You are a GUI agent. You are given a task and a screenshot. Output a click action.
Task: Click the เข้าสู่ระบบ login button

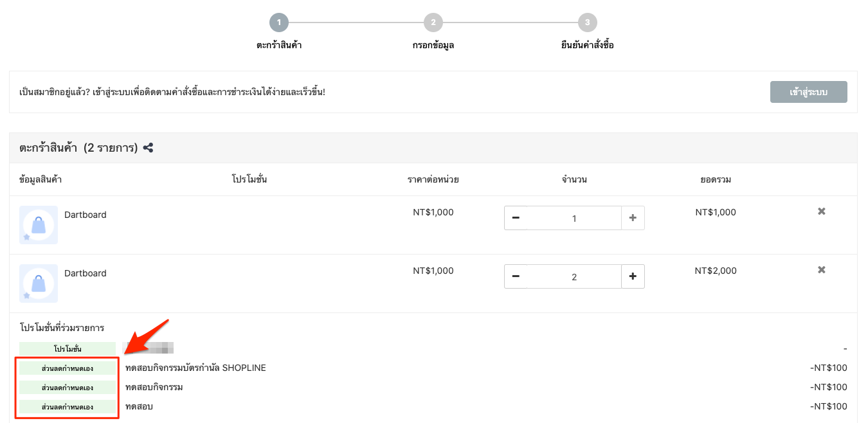point(808,92)
